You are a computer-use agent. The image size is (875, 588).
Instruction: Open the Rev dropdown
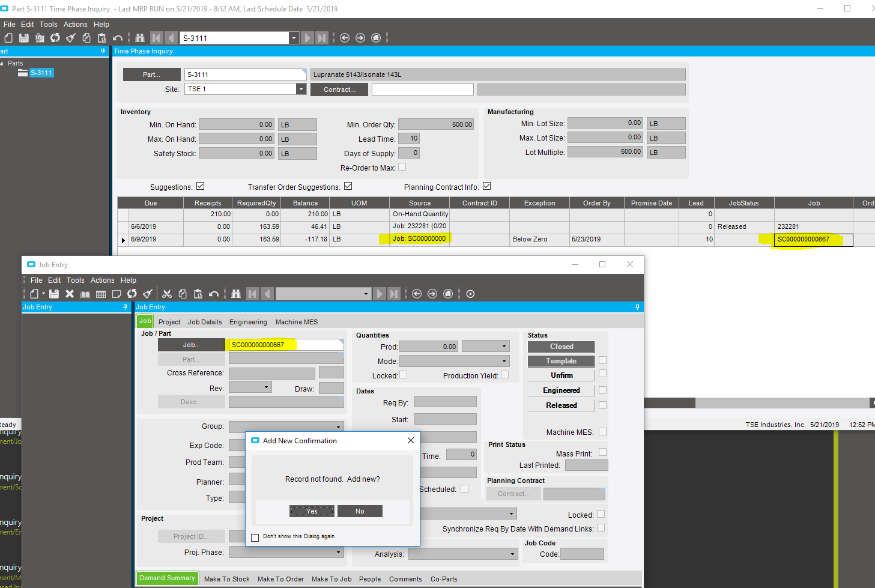pos(267,387)
